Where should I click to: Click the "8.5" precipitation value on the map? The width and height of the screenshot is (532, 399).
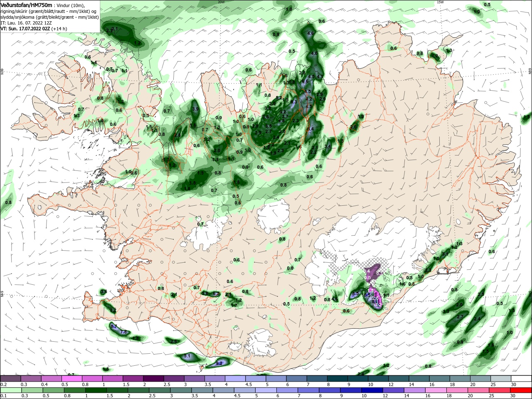pyautogui.click(x=355, y=293)
